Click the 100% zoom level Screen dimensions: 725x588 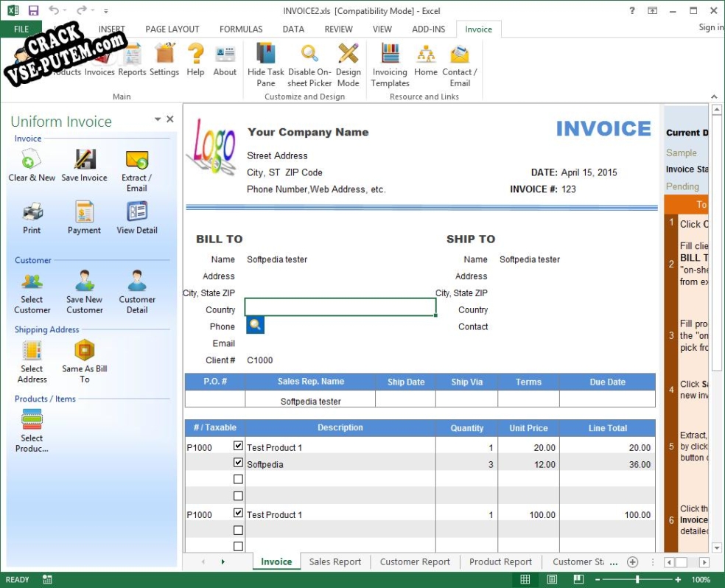[701, 580]
